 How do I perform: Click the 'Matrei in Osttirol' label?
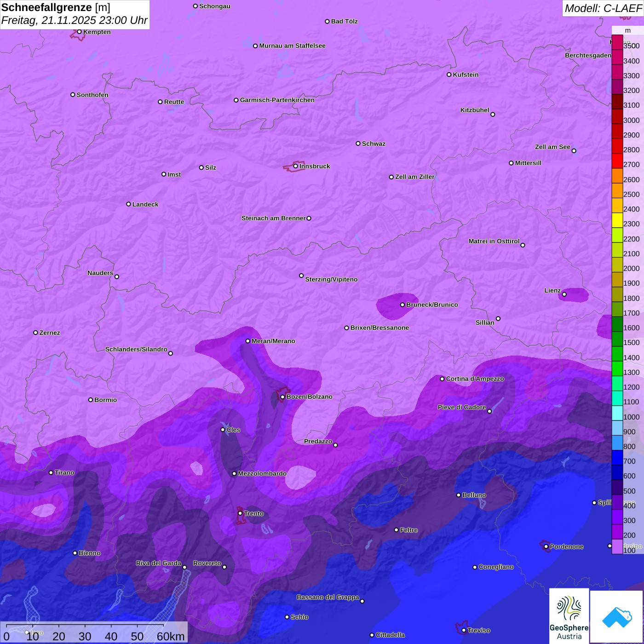494,241
